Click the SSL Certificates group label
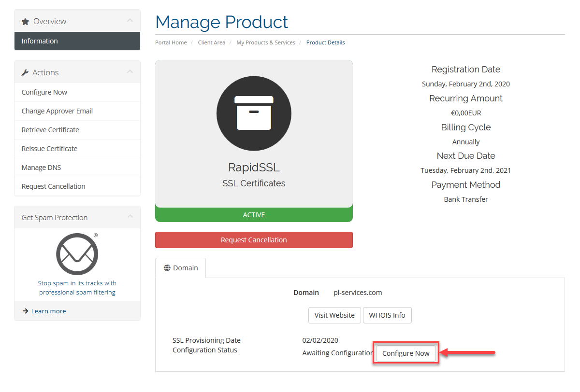This screenshot has height=392, width=580. [x=254, y=183]
